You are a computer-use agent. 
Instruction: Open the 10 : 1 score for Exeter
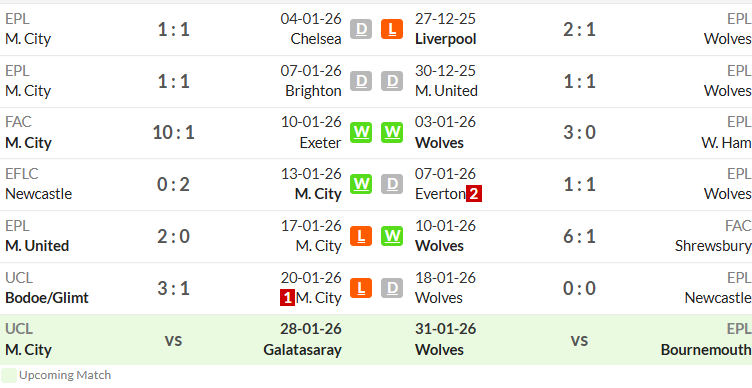coord(173,133)
